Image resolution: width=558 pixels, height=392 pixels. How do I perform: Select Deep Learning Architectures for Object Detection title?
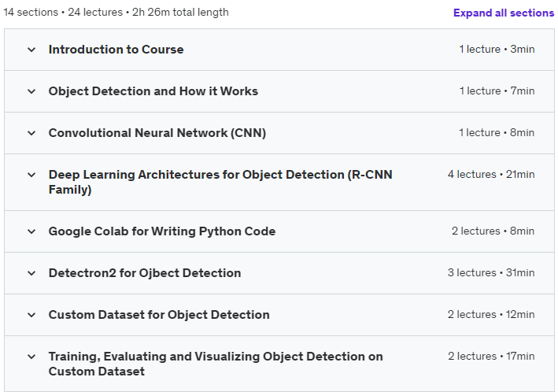220,182
